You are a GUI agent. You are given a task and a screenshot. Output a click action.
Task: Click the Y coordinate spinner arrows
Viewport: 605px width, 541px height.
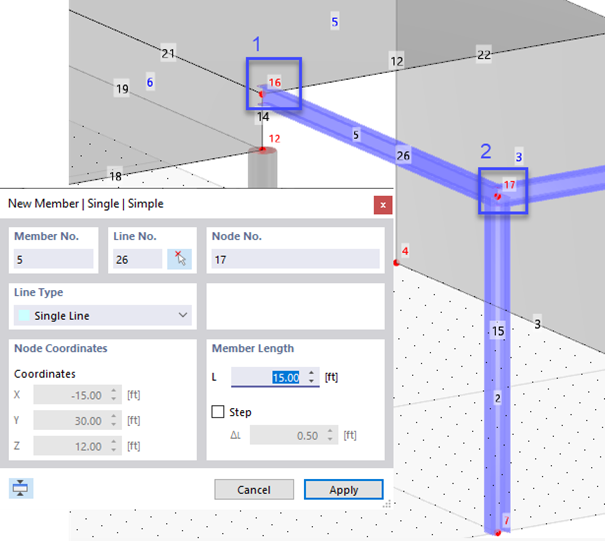(113, 420)
